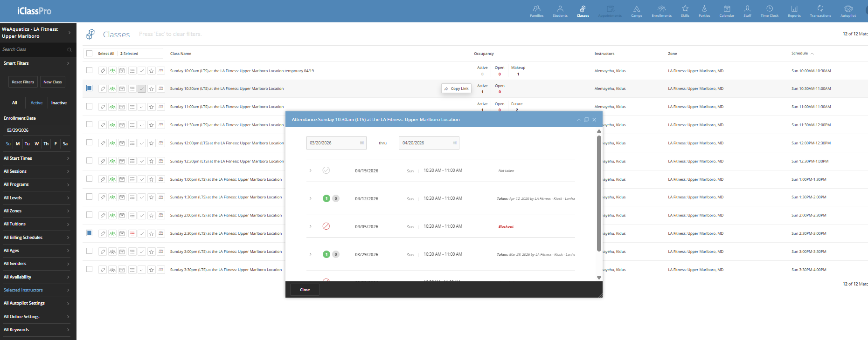Open Autopilot from the top bar
Screen dimensions: 868x340
[848, 11]
